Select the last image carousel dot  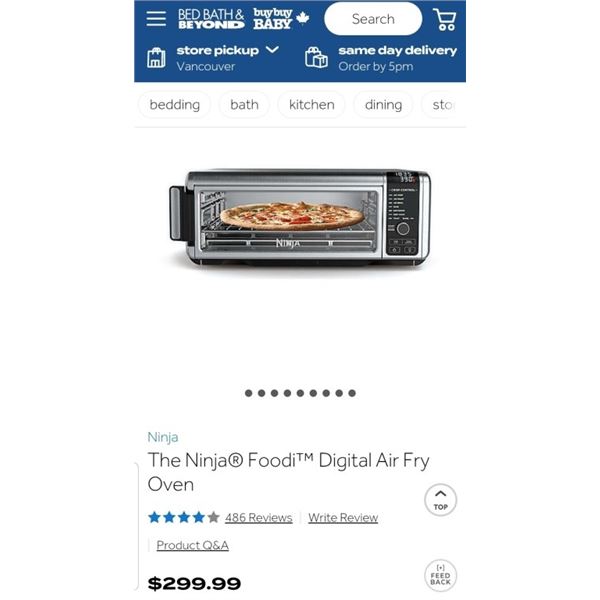click(x=352, y=393)
